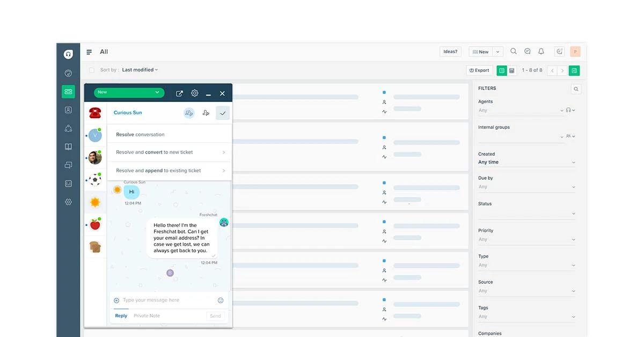This screenshot has height=337, width=644.
Task: Open the Solutions book icon in the sidebar
Action: pos(68,146)
